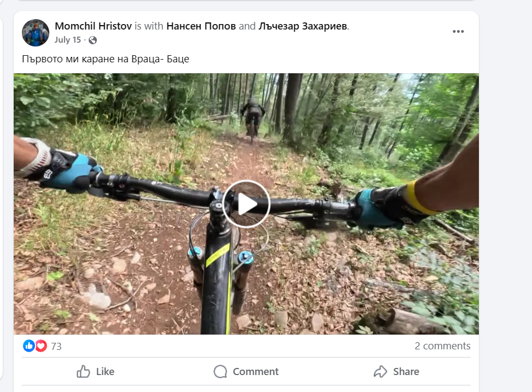Show who reacted via the 73 count
The height and width of the screenshot is (392, 532).
point(56,346)
